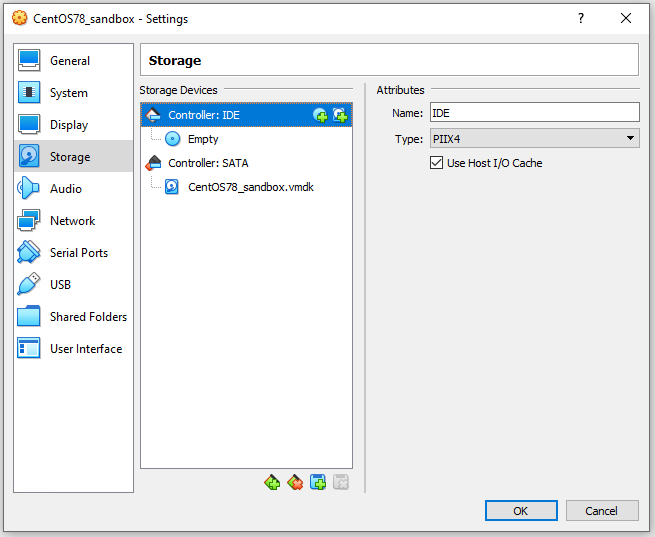Click the add optical drive icon on IDE controller

click(x=320, y=116)
